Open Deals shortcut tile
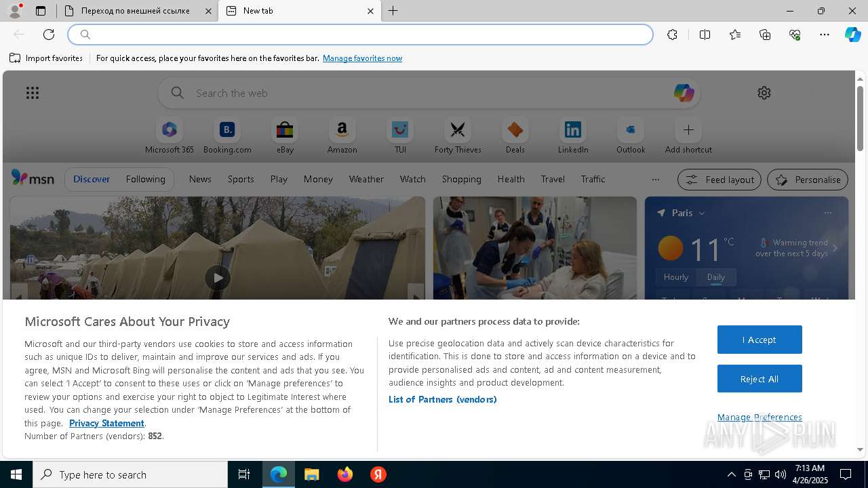This screenshot has height=488, width=868. point(515,136)
